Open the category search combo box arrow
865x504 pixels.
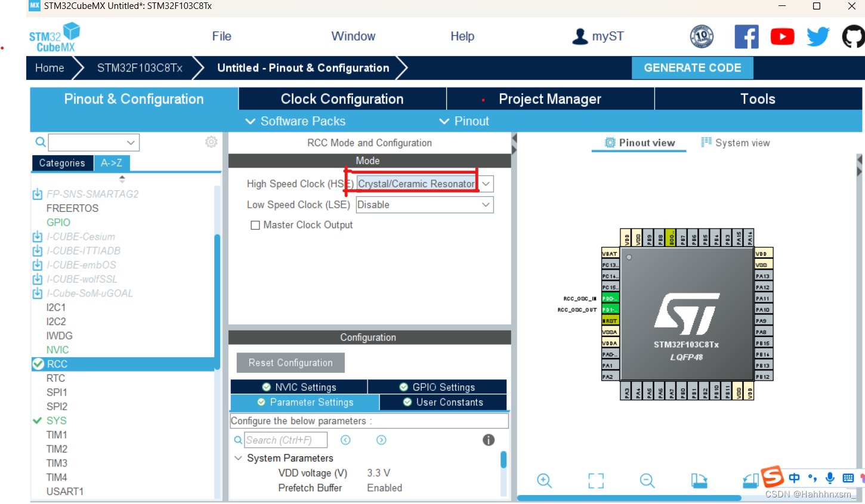pos(131,143)
